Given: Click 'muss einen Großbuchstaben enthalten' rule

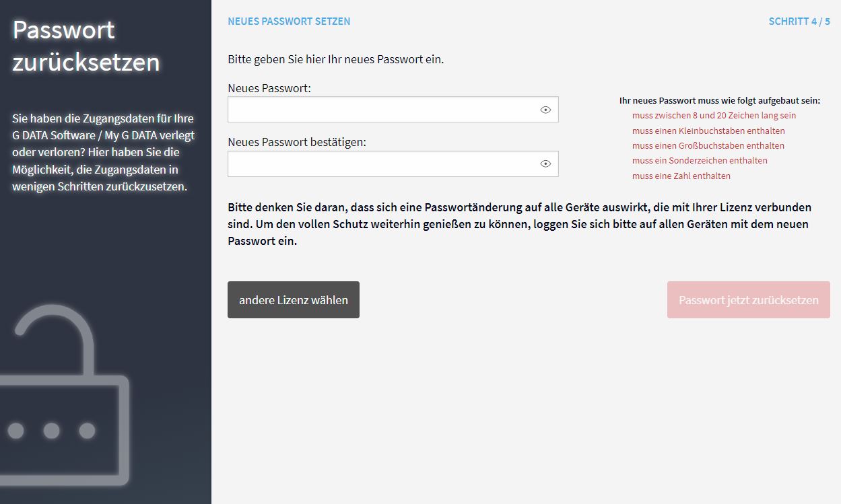Looking at the screenshot, I should [708, 145].
